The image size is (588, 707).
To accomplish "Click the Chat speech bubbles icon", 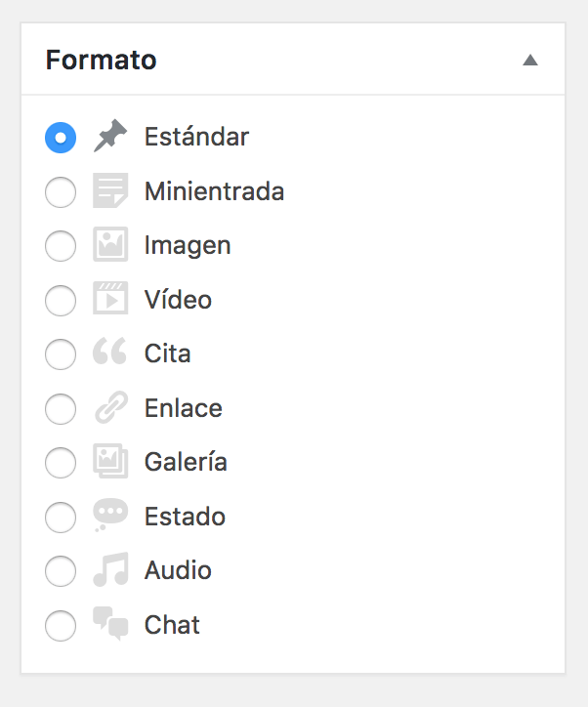I will [110, 624].
